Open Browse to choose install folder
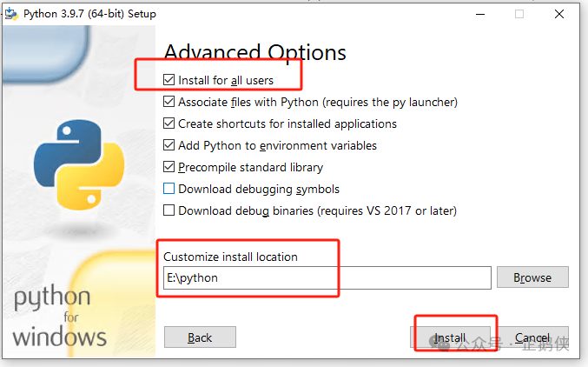The width and height of the screenshot is (588, 367). (x=532, y=277)
